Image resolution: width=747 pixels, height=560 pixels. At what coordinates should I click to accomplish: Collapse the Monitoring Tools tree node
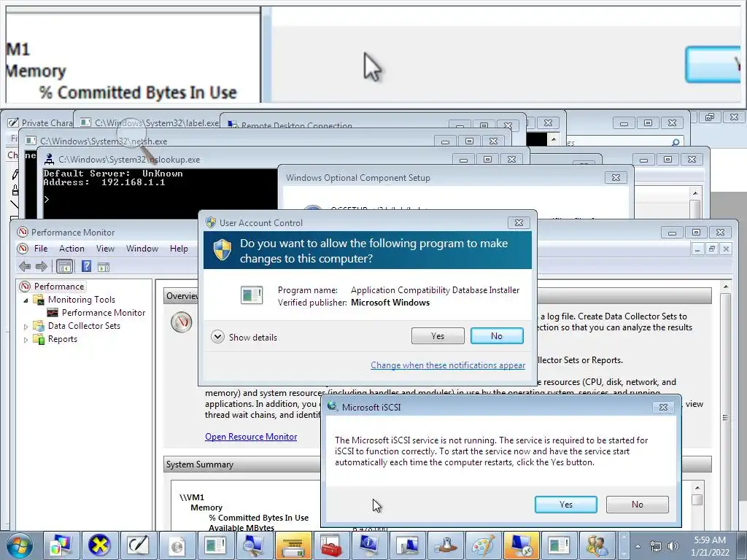(26, 300)
